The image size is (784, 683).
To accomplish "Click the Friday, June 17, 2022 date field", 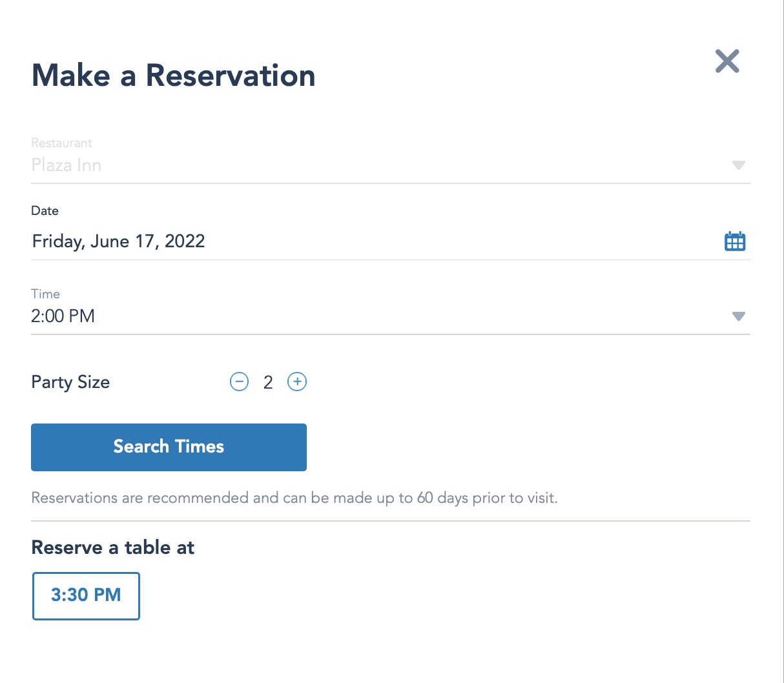I will pyautogui.click(x=119, y=241).
